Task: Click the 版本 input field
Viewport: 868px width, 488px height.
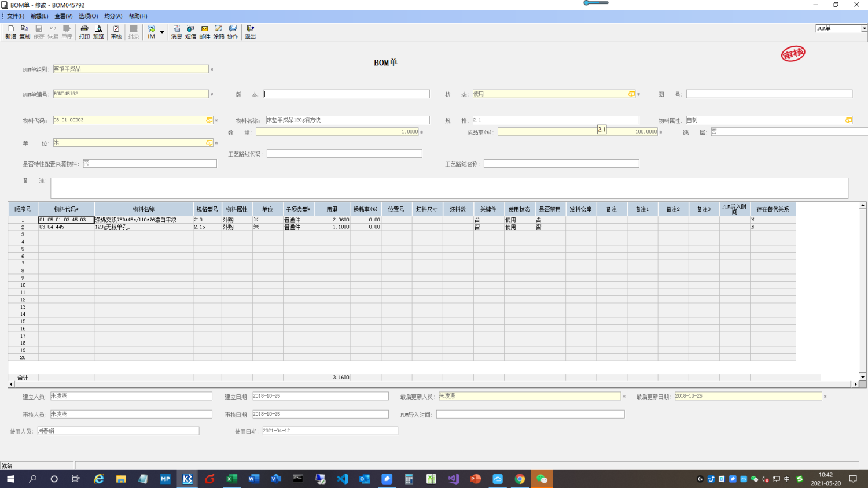Action: coord(347,94)
